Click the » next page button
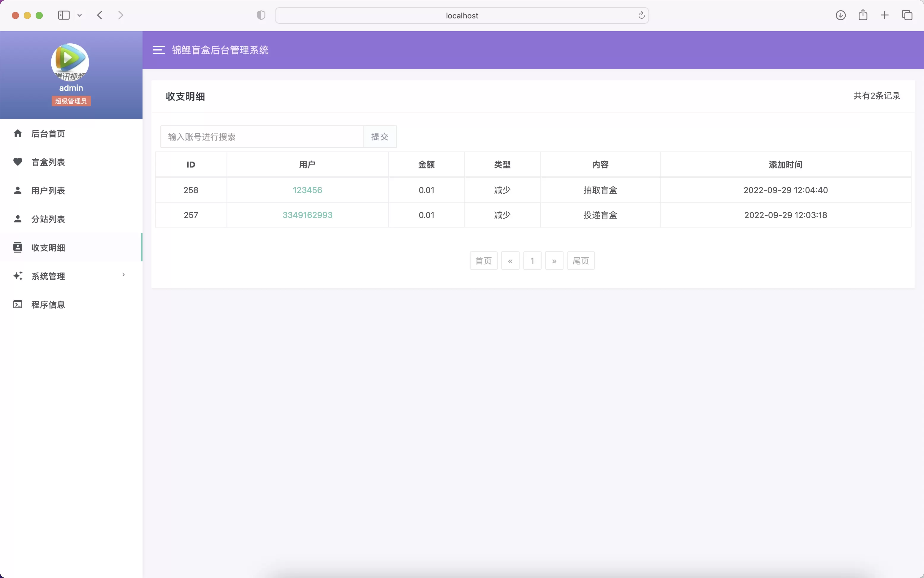The height and width of the screenshot is (578, 924). [x=554, y=261]
